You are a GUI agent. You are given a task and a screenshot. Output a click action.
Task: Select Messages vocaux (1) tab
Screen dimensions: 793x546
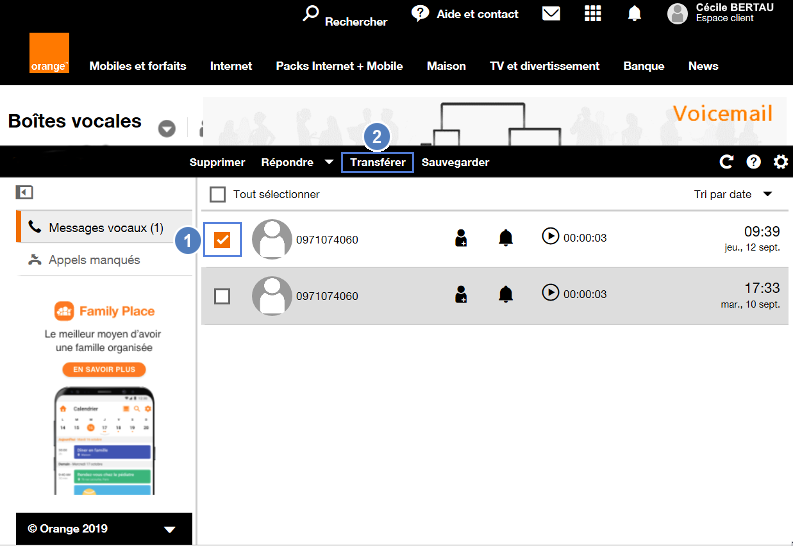(x=104, y=228)
